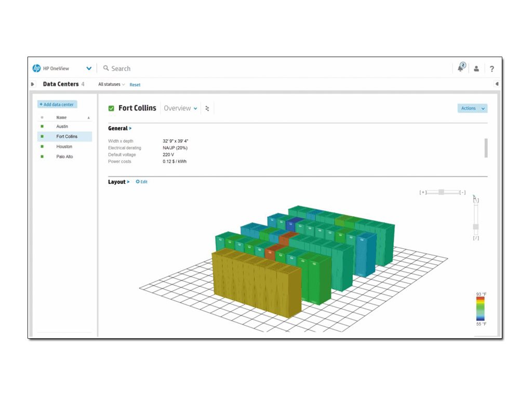Open the Actions menu
Image resolution: width=532 pixels, height=399 pixels.
click(x=471, y=108)
